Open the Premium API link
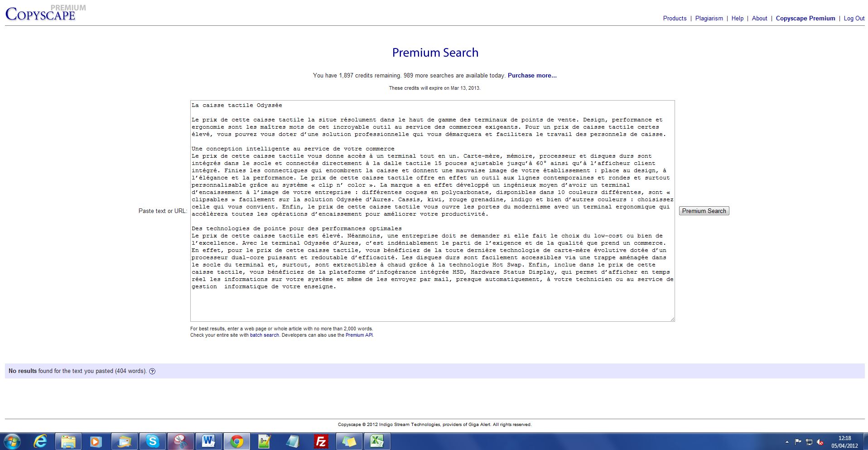This screenshot has height=450, width=868. 359,335
